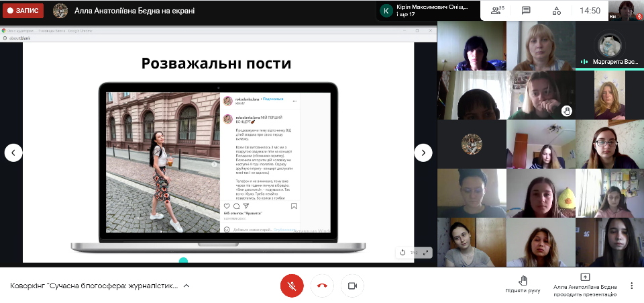Save the post with the bookmark icon
The height and width of the screenshot is (303, 644).
(294, 206)
